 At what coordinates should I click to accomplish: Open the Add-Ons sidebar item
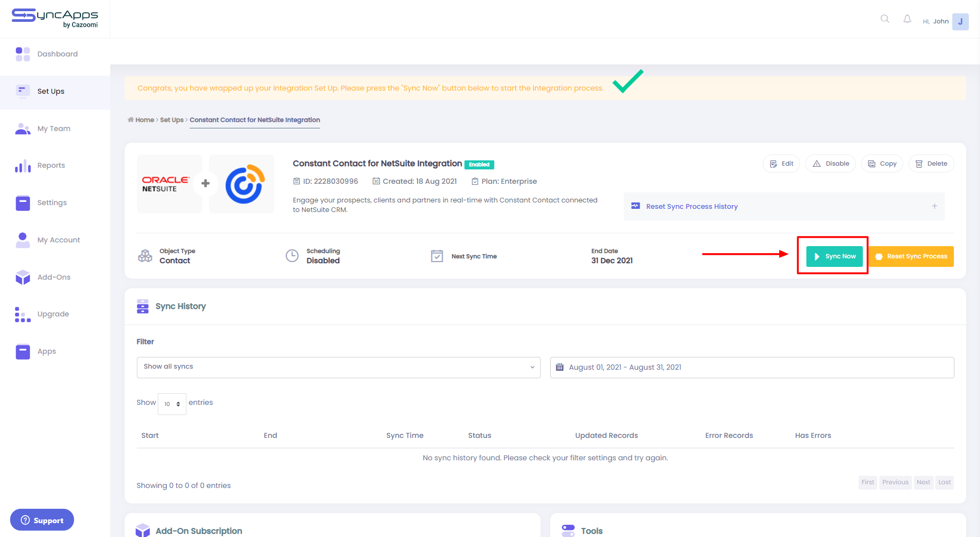point(55,277)
